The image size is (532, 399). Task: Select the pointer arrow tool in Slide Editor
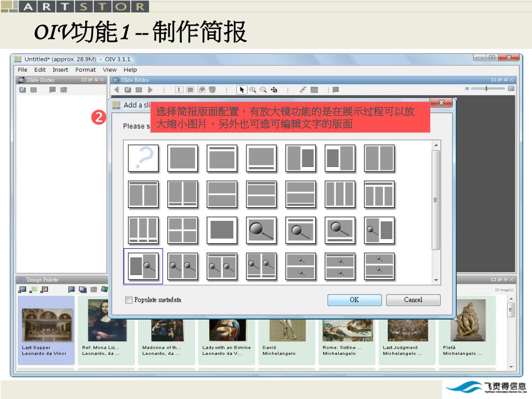coord(242,89)
